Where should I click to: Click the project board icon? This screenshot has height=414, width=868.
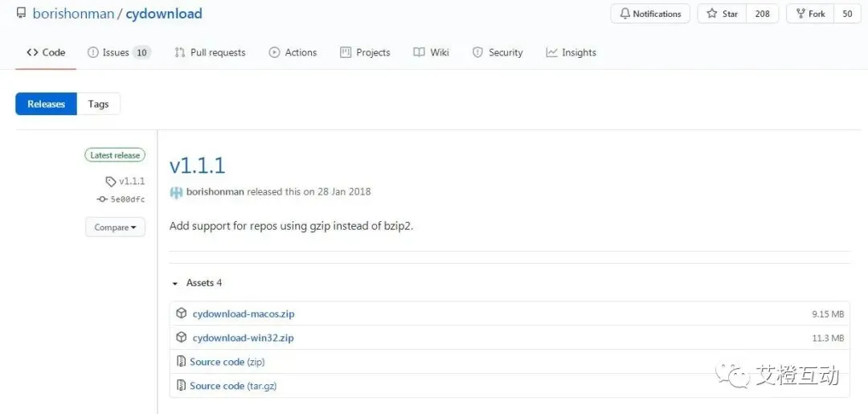click(x=346, y=52)
